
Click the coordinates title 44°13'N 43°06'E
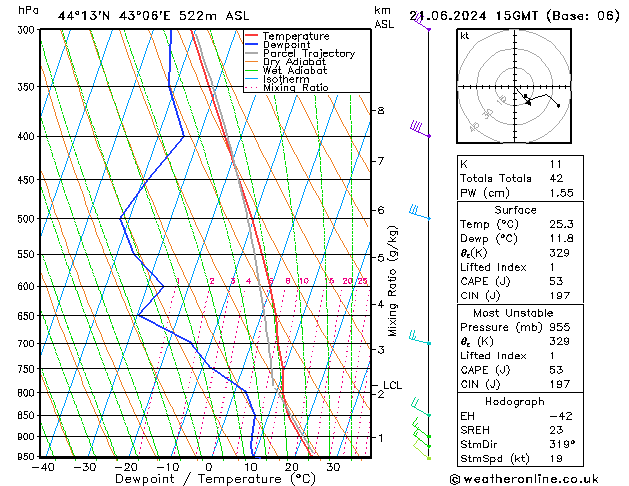click(x=114, y=16)
